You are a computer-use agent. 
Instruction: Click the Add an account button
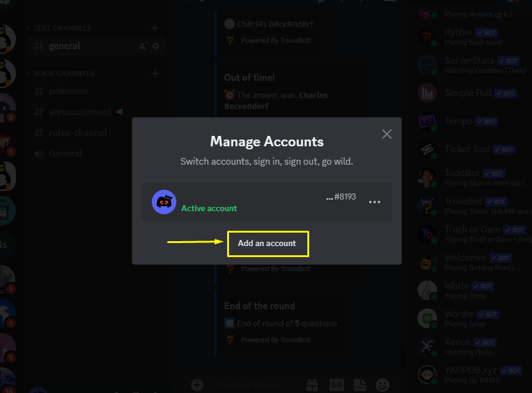pyautogui.click(x=268, y=244)
